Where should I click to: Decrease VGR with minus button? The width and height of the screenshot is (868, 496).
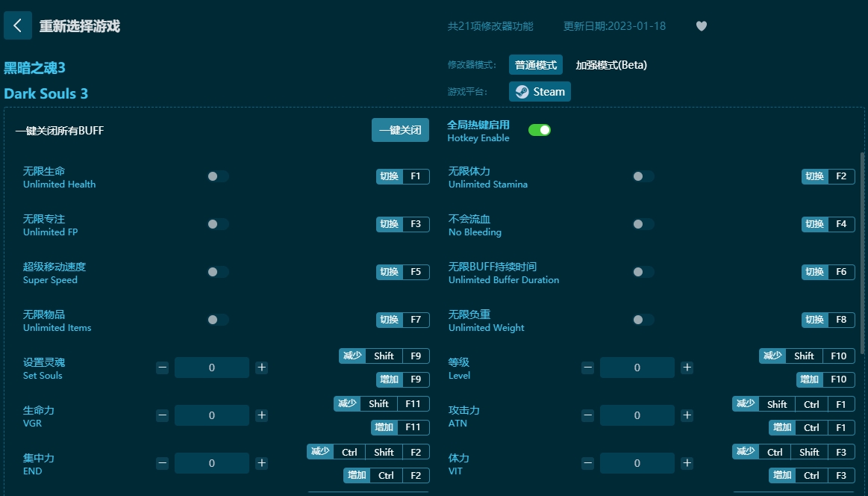click(162, 415)
